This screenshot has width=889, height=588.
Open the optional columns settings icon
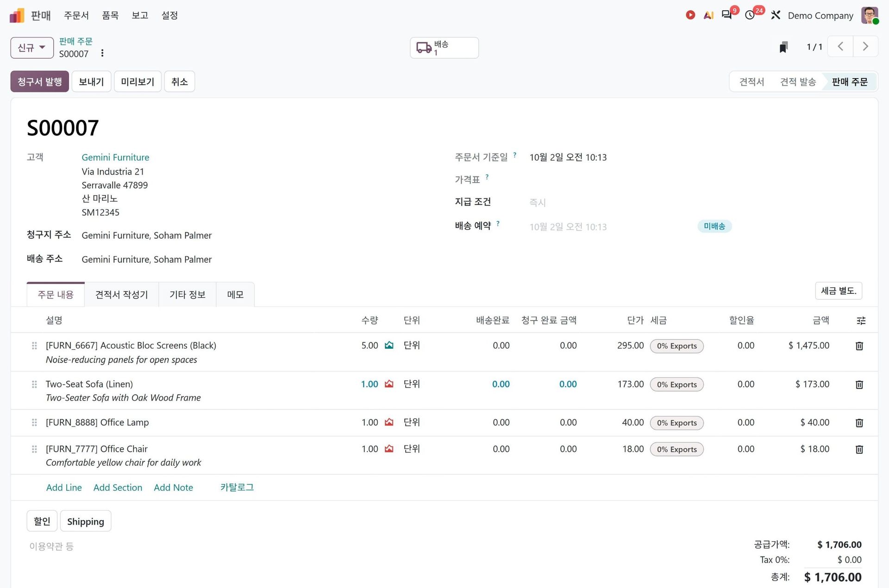(861, 321)
